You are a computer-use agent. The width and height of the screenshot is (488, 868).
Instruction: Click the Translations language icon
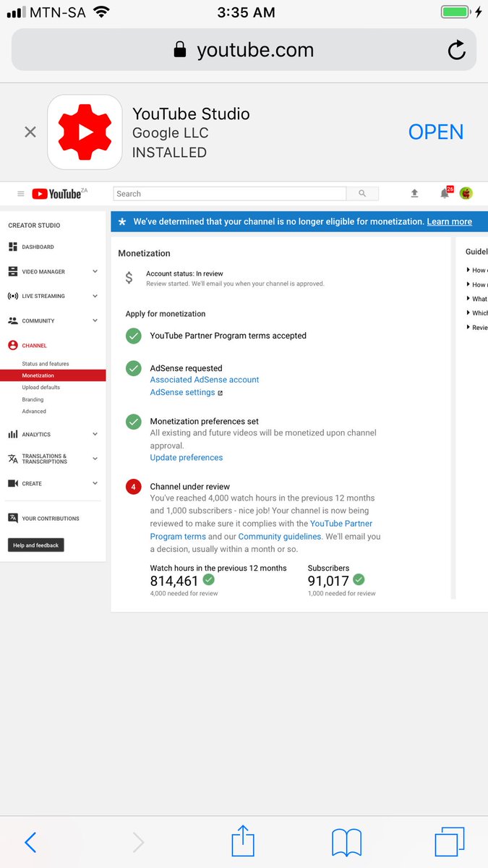pyautogui.click(x=13, y=459)
